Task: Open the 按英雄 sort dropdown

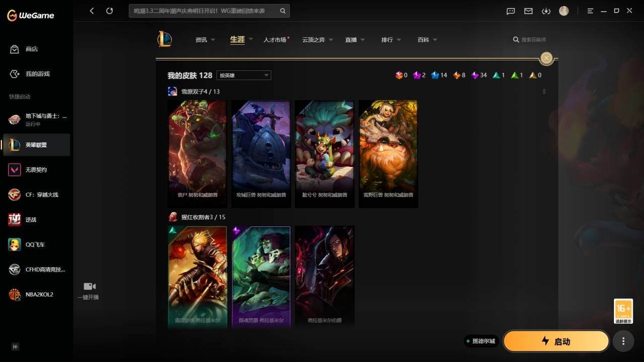Action: click(244, 75)
